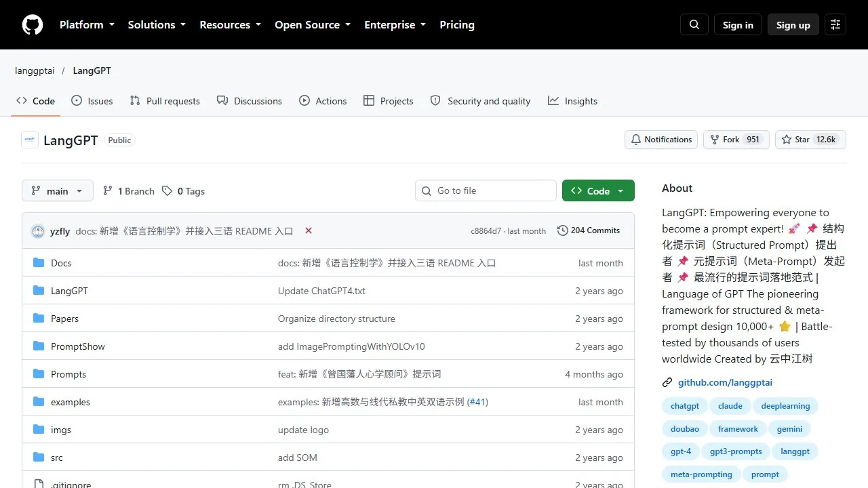
Task: Star the LangGPT repository
Action: [810, 140]
